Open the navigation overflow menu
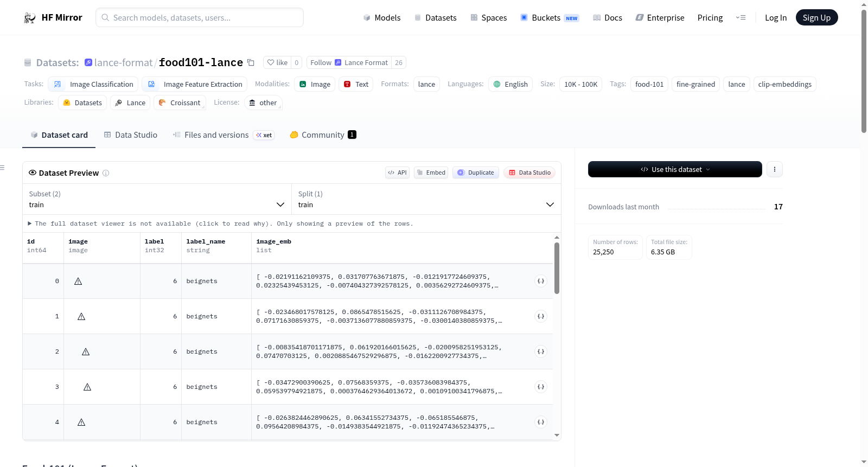 tap(741, 17)
